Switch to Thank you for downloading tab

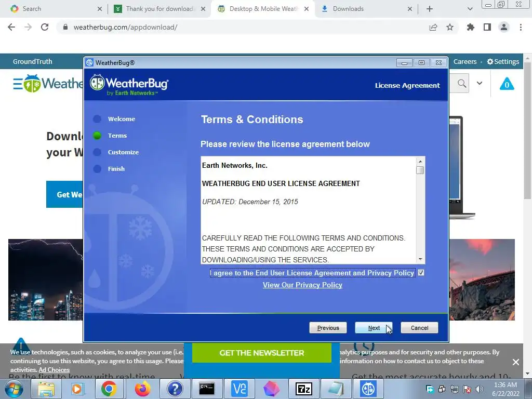point(159,9)
